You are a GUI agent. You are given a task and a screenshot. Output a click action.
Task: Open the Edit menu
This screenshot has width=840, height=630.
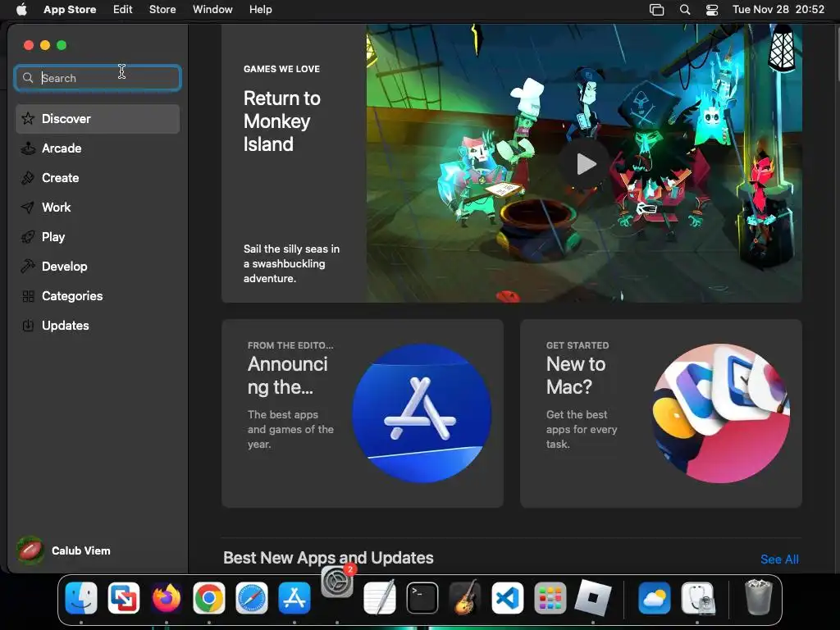point(123,9)
